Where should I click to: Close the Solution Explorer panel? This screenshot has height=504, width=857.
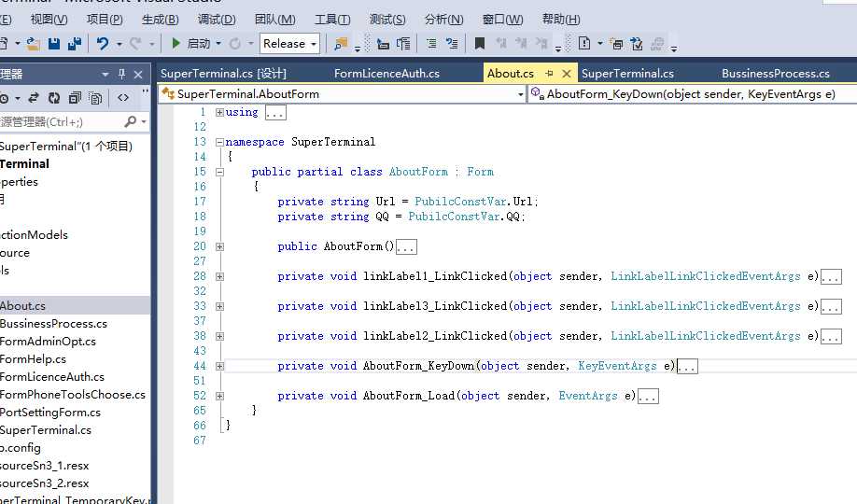[x=138, y=75]
